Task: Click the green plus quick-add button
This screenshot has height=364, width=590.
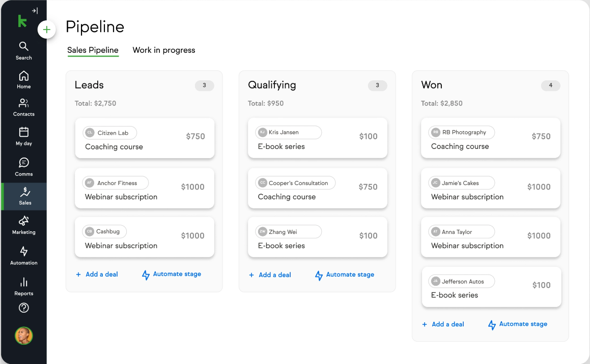Action: [x=46, y=29]
